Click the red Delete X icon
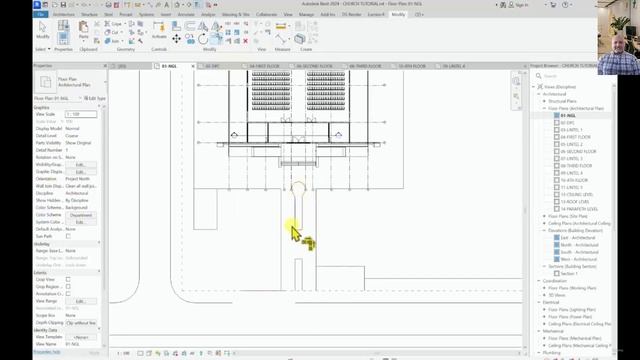This screenshot has height=360, width=640. (x=245, y=41)
